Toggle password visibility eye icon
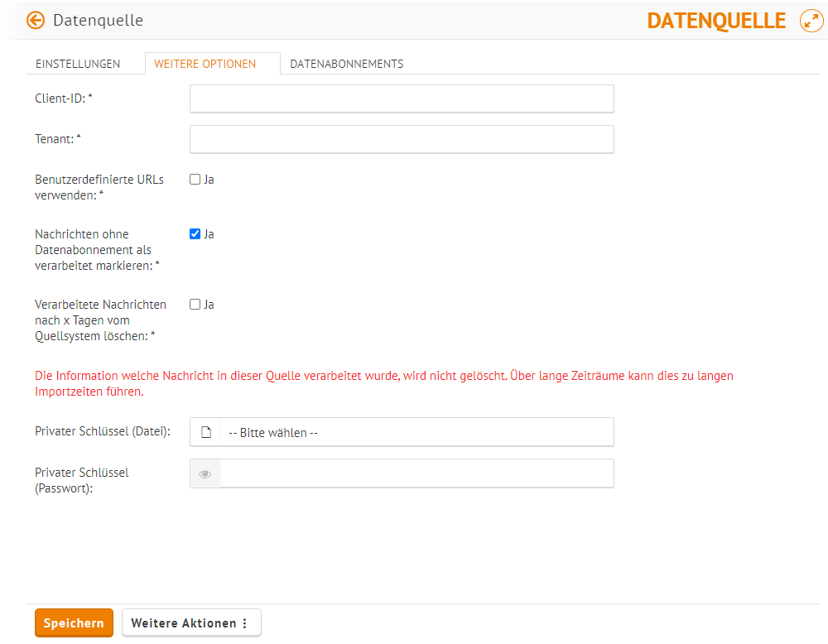 [205, 474]
